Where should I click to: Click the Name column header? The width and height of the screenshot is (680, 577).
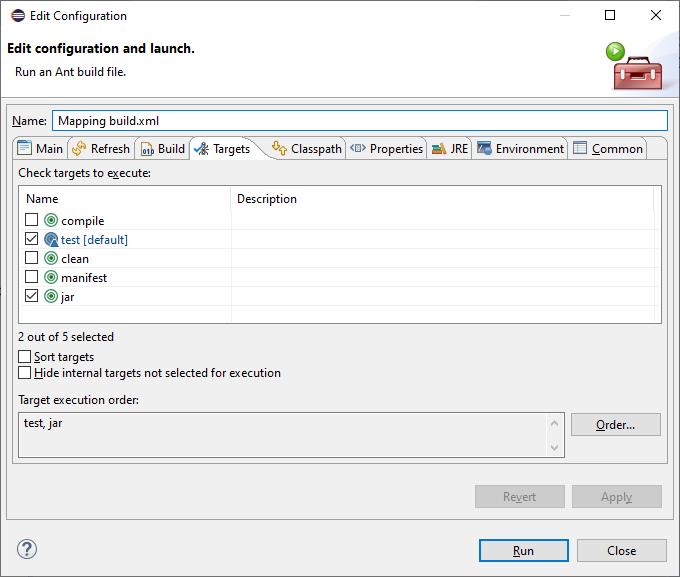point(125,199)
